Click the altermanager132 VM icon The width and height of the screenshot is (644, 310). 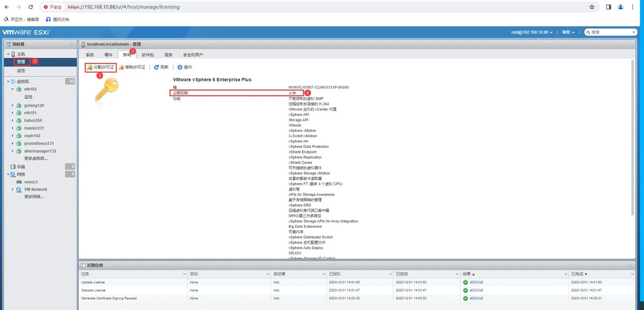coord(19,151)
